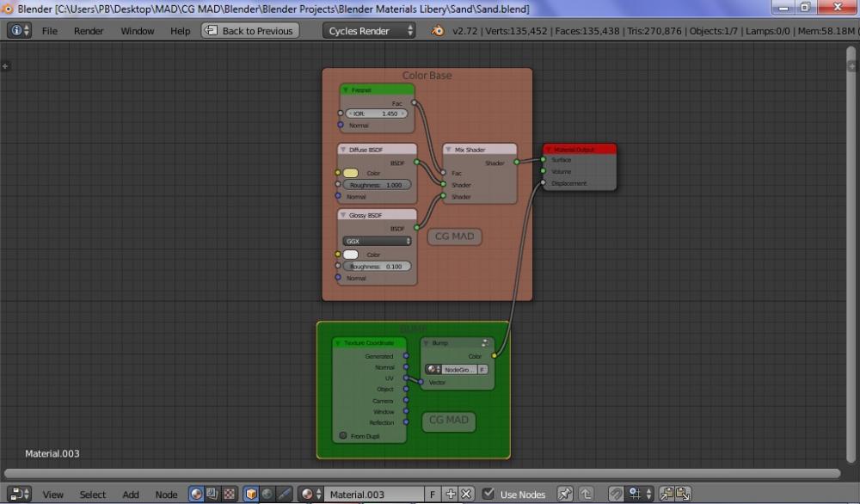860x504 pixels.
Task: Choose the object shader source cube icon
Action: [251, 495]
